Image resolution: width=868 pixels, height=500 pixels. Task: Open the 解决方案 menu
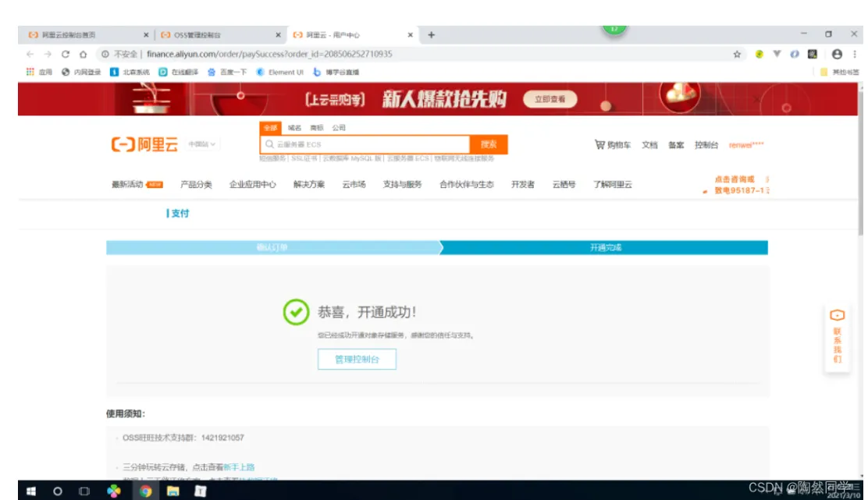[309, 184]
